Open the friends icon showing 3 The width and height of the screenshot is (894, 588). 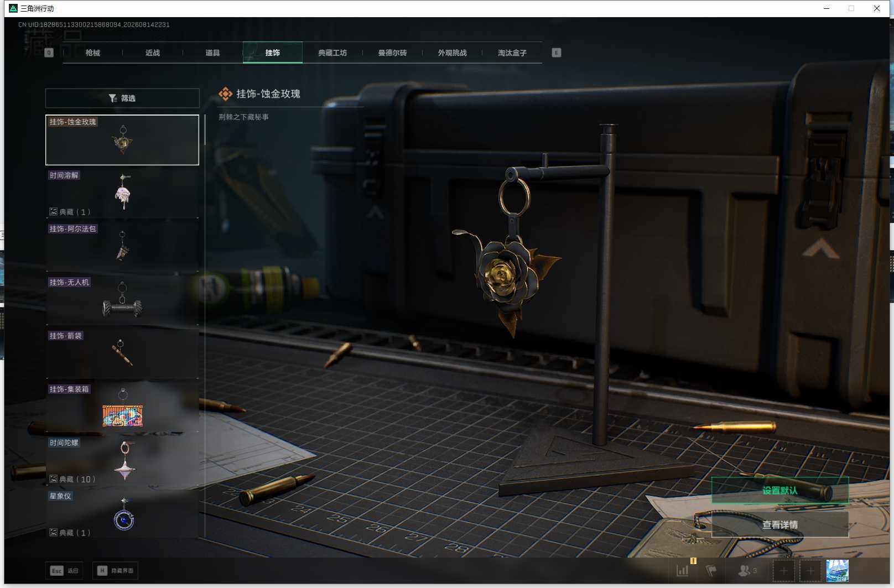(x=747, y=570)
